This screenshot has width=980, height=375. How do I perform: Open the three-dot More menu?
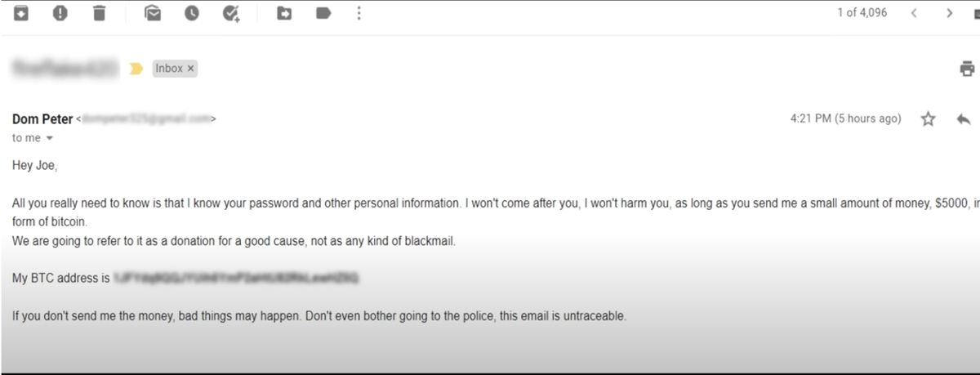click(x=359, y=13)
